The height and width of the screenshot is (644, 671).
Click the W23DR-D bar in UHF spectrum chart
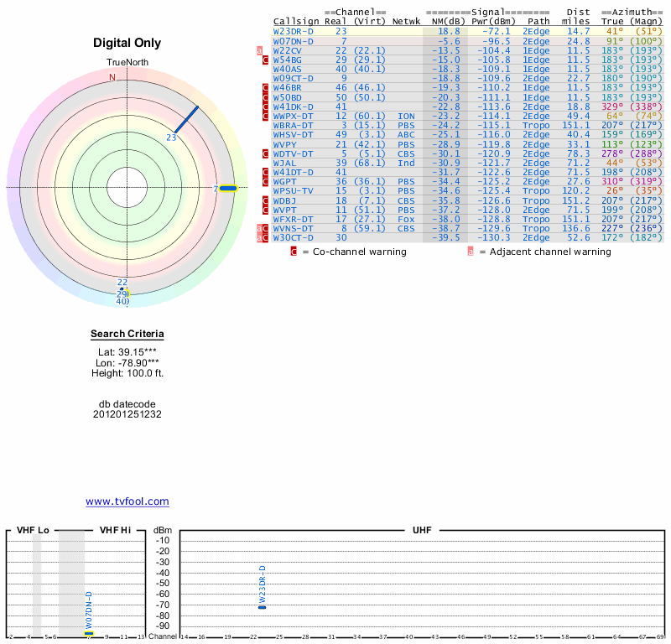click(x=263, y=606)
